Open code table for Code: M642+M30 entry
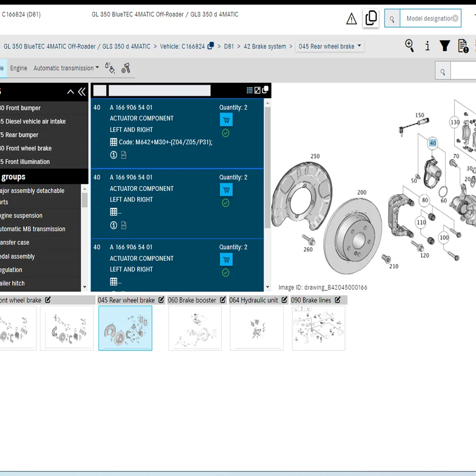The height and width of the screenshot is (476, 476). (114, 142)
